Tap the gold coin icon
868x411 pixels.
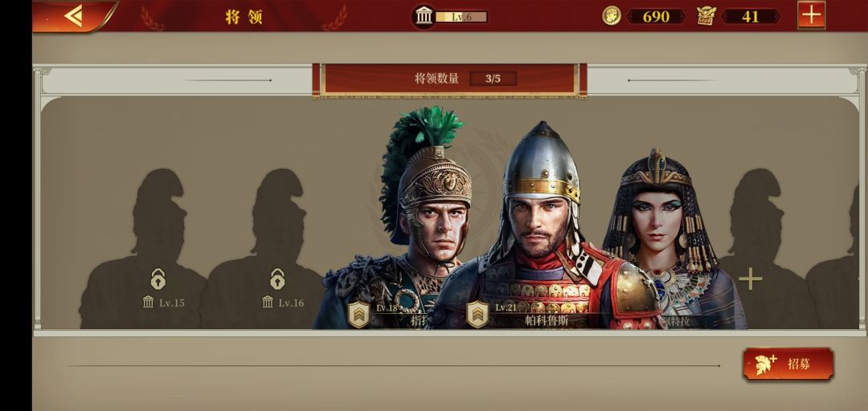pos(611,16)
